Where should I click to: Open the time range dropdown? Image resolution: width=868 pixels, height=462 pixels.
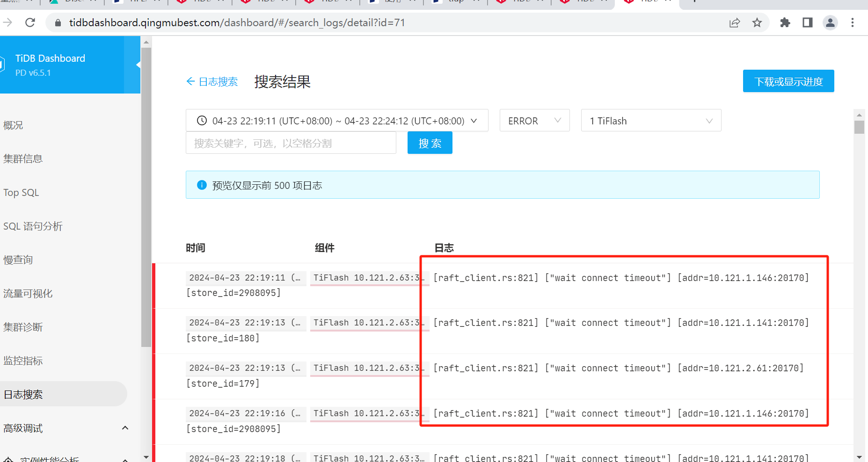coord(337,121)
